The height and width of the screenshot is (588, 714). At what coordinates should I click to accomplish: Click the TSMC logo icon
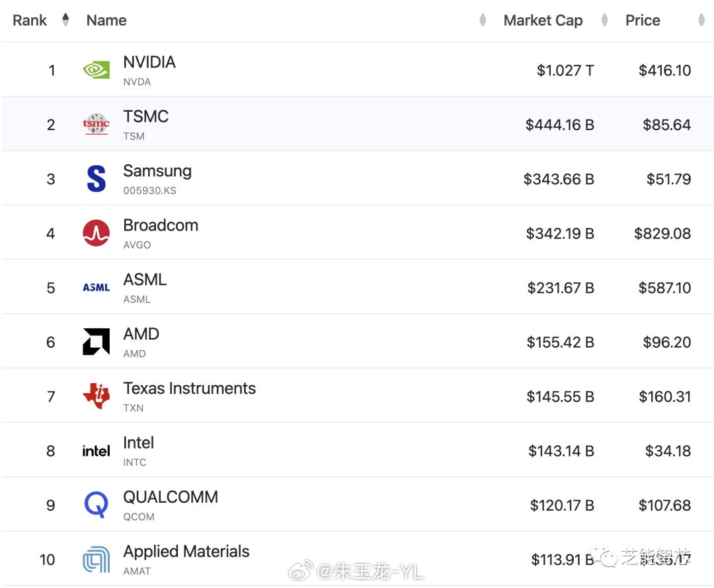[x=97, y=124]
